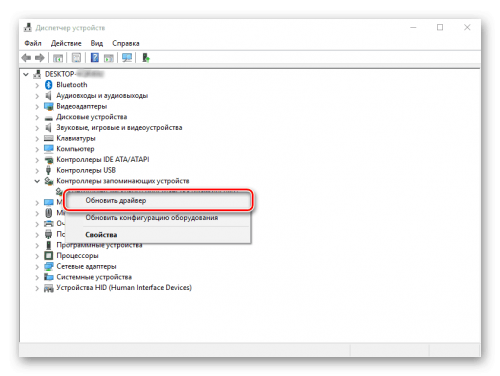
Task: Click the Дисковые устройства drive icon
Action: tap(49, 118)
